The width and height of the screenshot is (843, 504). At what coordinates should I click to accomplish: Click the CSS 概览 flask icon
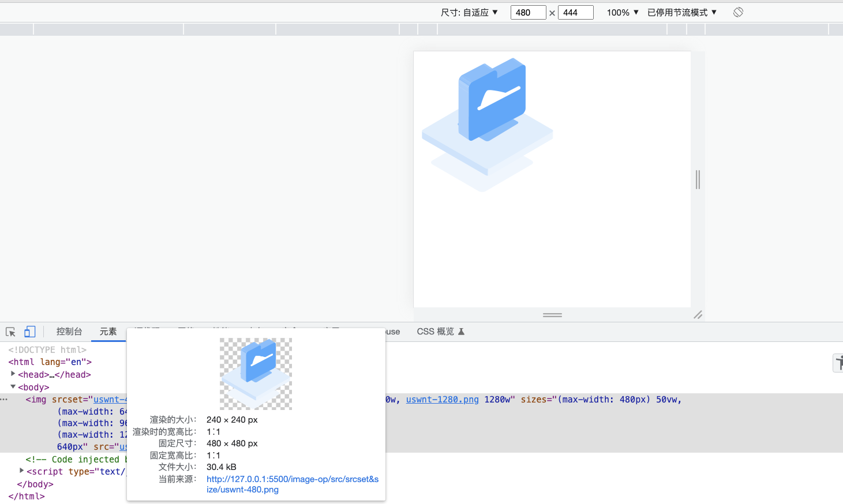pyautogui.click(x=461, y=332)
